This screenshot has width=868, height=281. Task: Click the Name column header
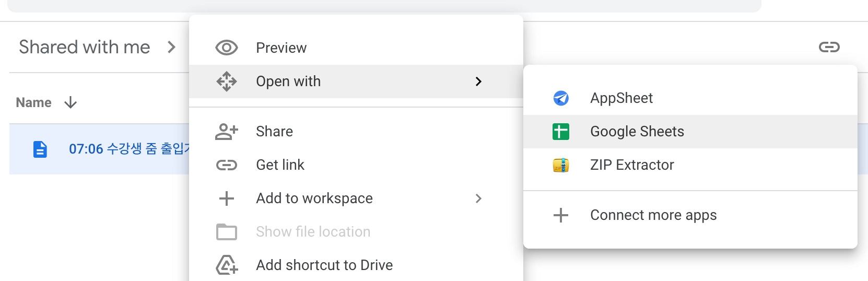pos(34,102)
